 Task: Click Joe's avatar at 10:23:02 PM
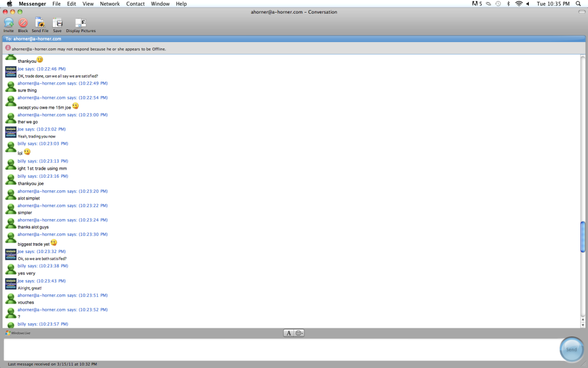tap(10, 132)
